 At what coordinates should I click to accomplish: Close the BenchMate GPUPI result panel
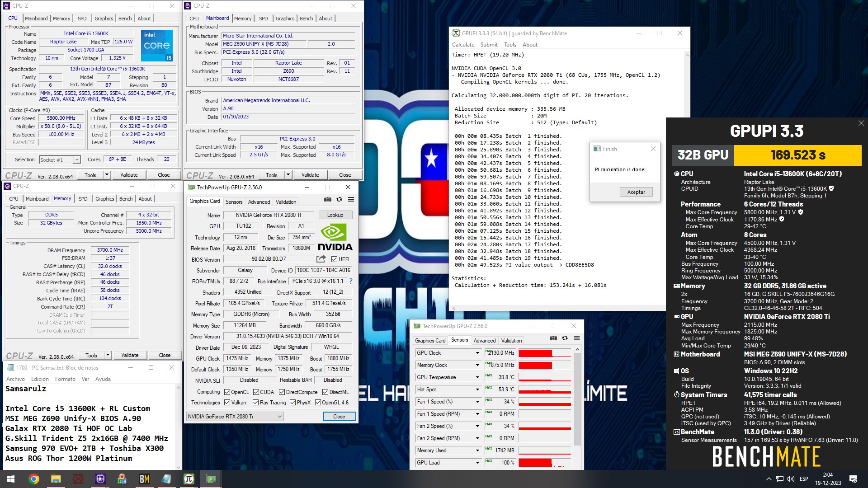coord(861,123)
